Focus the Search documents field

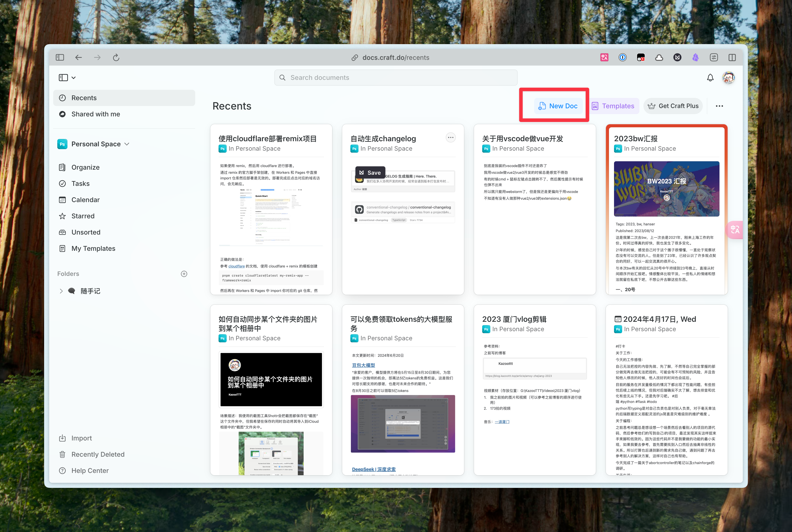coord(396,78)
